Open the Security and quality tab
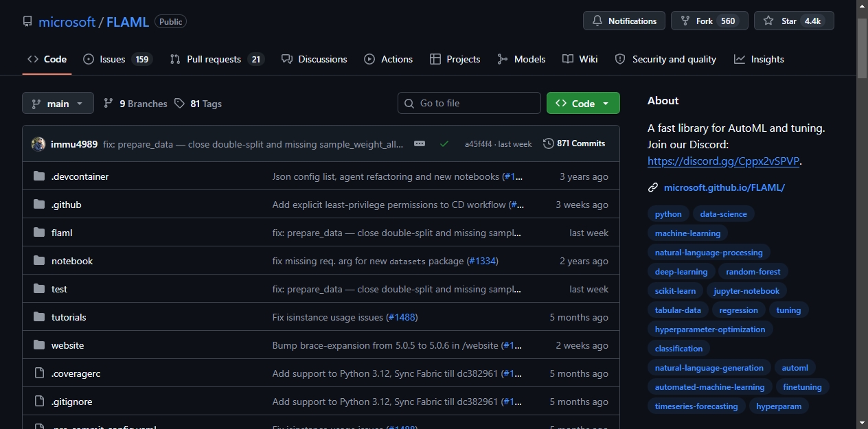 tap(666, 59)
